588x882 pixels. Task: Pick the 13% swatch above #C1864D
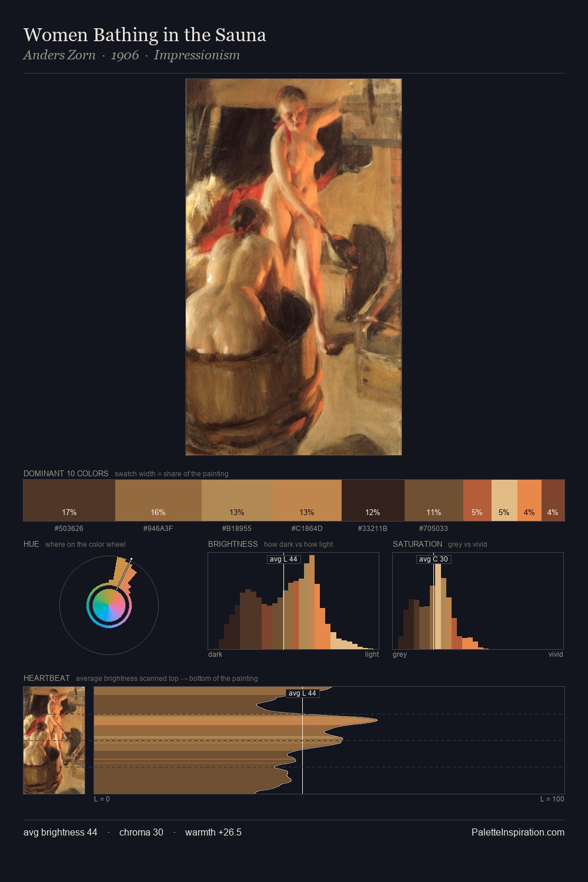coord(307,500)
